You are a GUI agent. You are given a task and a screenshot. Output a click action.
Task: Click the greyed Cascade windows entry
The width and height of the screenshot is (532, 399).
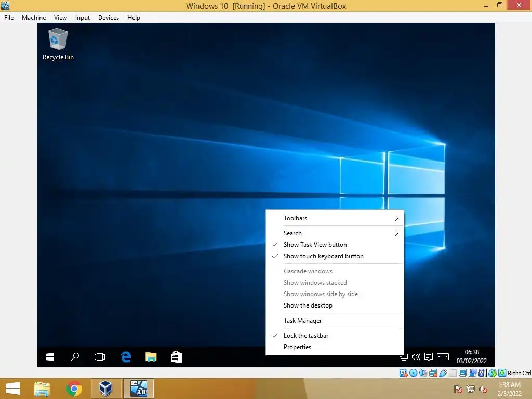click(335, 271)
